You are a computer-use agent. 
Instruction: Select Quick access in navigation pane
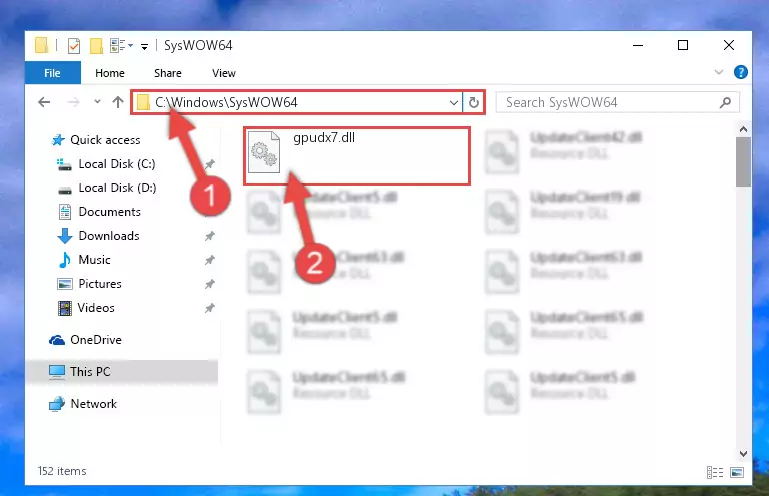pos(105,140)
